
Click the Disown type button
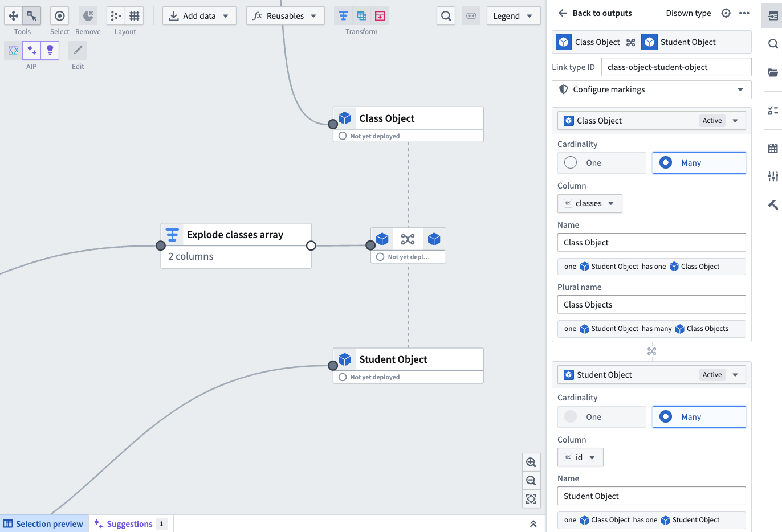tap(688, 13)
